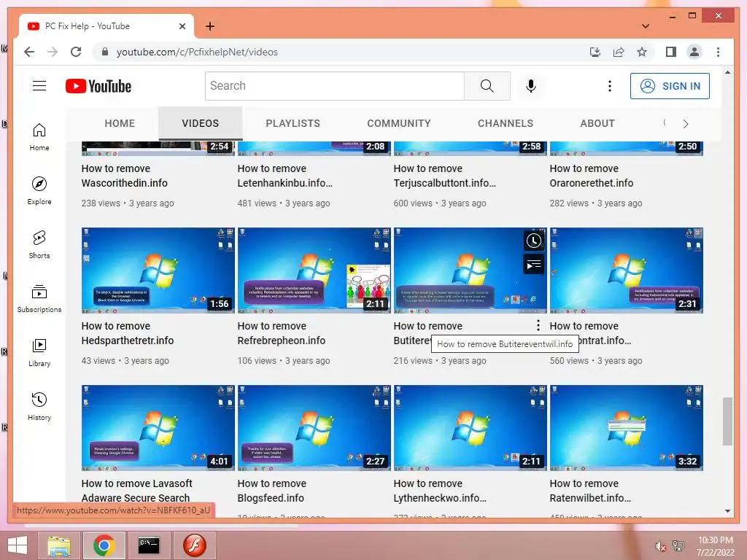This screenshot has height=560, width=747.
Task: Open Chrome three-dot menu
Action: point(718,52)
